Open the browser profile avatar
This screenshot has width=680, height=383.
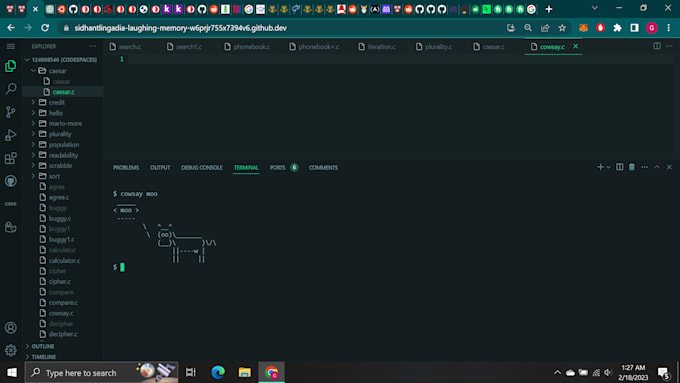tap(651, 28)
